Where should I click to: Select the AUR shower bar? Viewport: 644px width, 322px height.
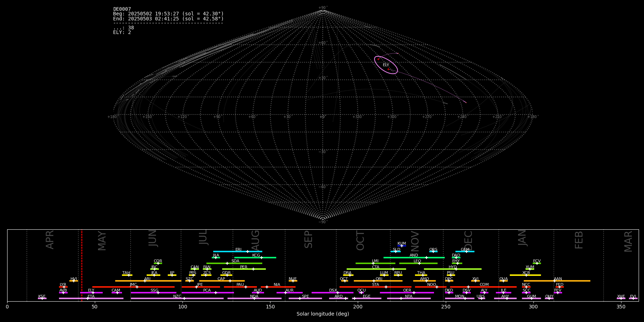tap(289, 293)
